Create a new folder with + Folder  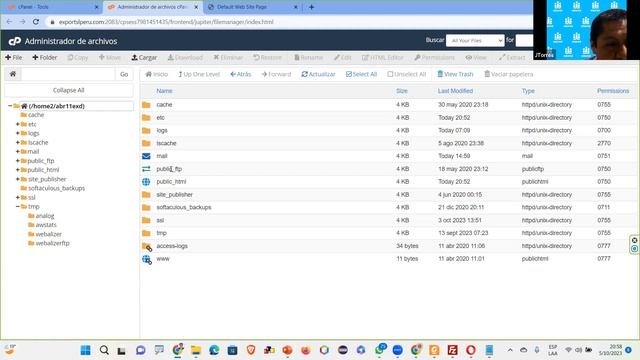[x=44, y=58]
